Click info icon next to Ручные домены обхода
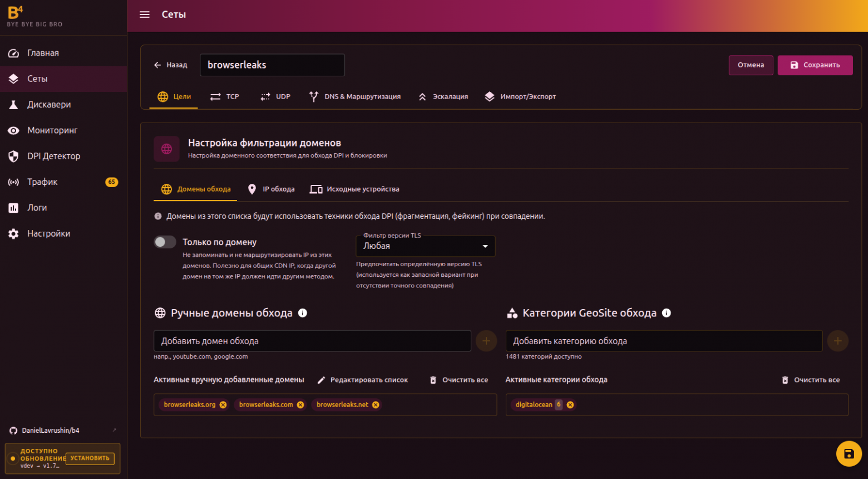The height and width of the screenshot is (479, 868). (x=303, y=313)
